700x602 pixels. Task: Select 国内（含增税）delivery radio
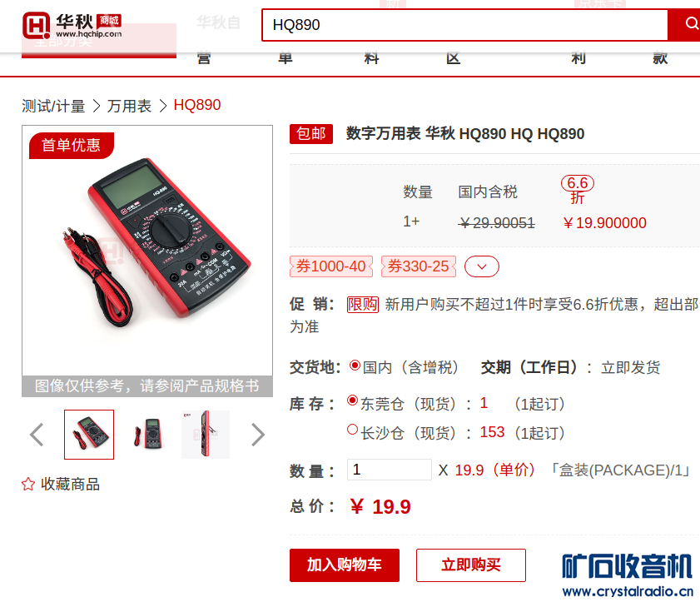point(355,366)
